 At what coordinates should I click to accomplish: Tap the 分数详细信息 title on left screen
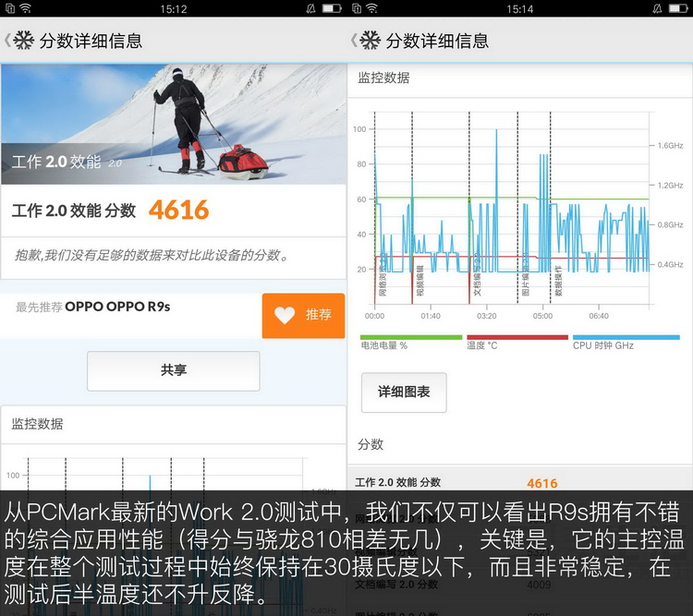click(x=91, y=41)
